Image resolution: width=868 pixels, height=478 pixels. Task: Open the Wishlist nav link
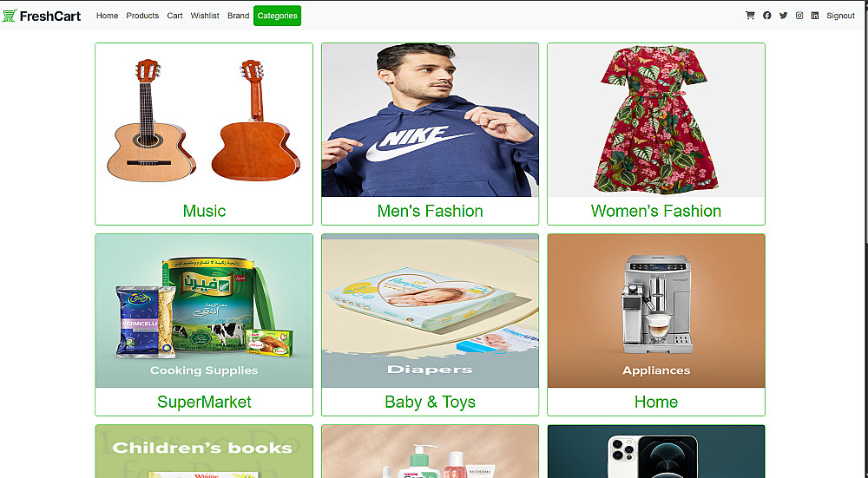[x=205, y=16]
